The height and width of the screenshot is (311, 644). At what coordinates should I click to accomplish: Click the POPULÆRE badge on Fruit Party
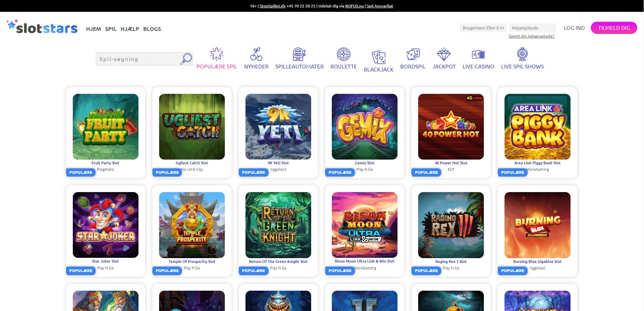(81, 172)
